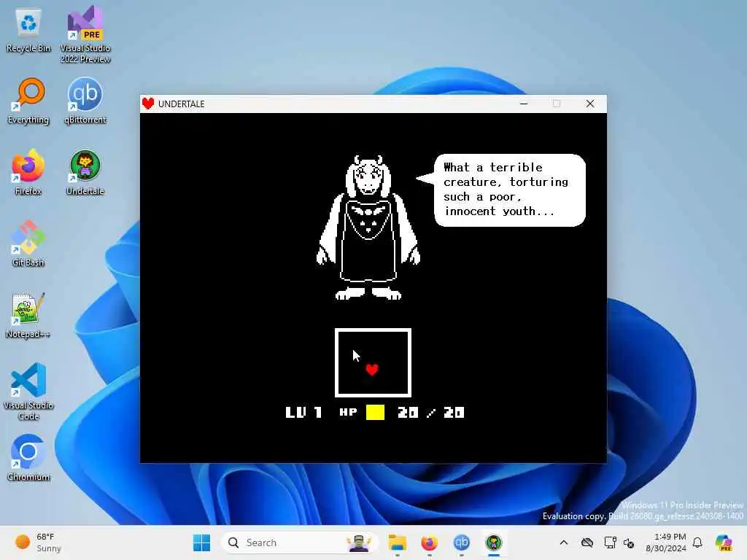Click the search highlight character in Search box
This screenshot has height=560, width=747.
click(x=359, y=542)
